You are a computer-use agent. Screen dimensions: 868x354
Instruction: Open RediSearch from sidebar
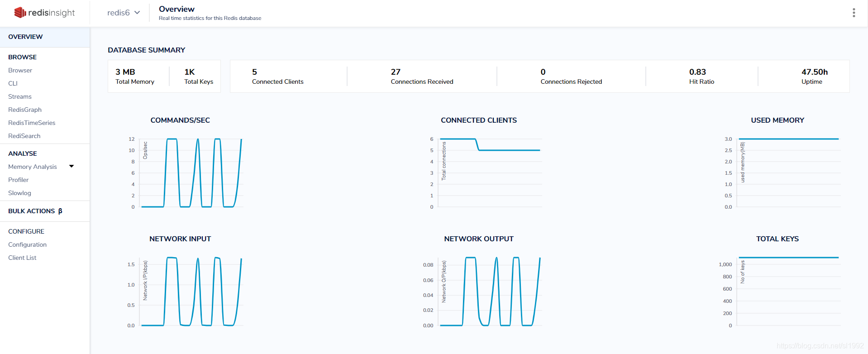click(x=24, y=136)
